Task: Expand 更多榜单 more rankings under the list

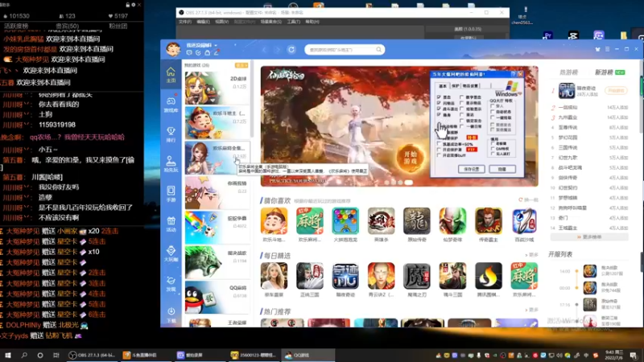Action: click(589, 237)
